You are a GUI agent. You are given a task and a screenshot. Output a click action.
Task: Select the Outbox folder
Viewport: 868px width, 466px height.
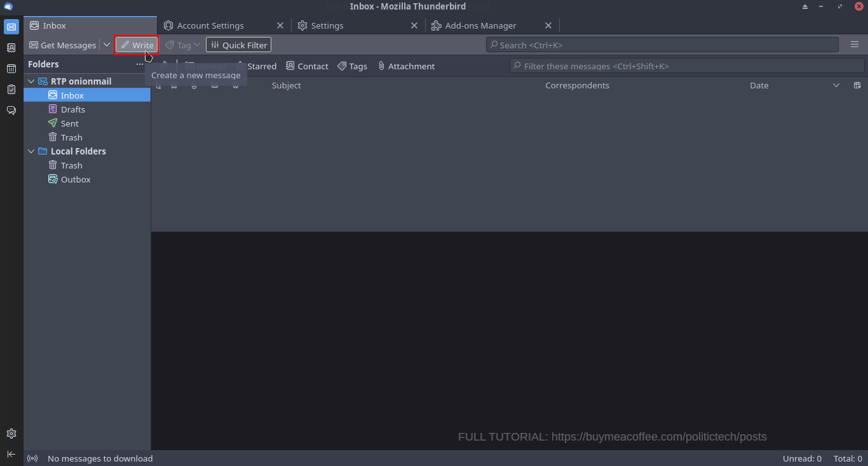pyautogui.click(x=87, y=179)
